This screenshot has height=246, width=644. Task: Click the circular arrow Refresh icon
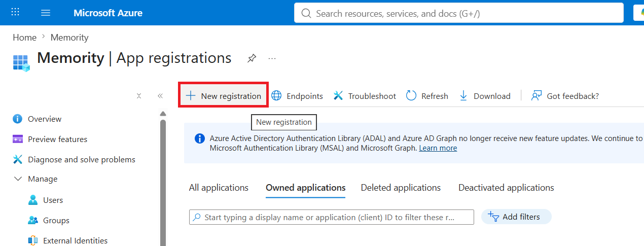pos(411,95)
